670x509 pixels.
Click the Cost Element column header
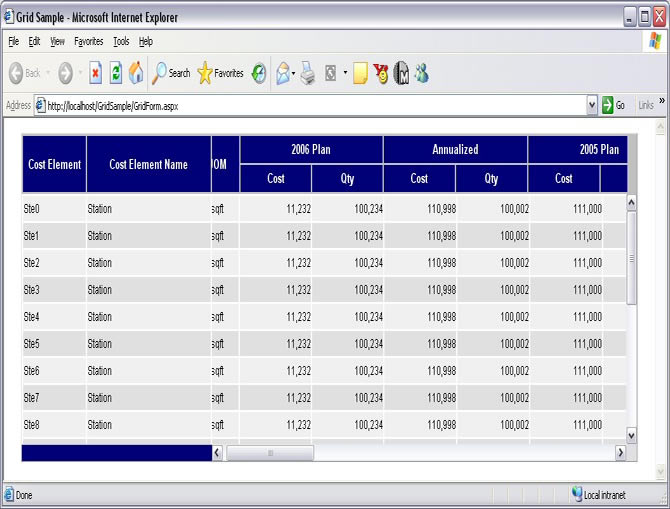point(54,164)
